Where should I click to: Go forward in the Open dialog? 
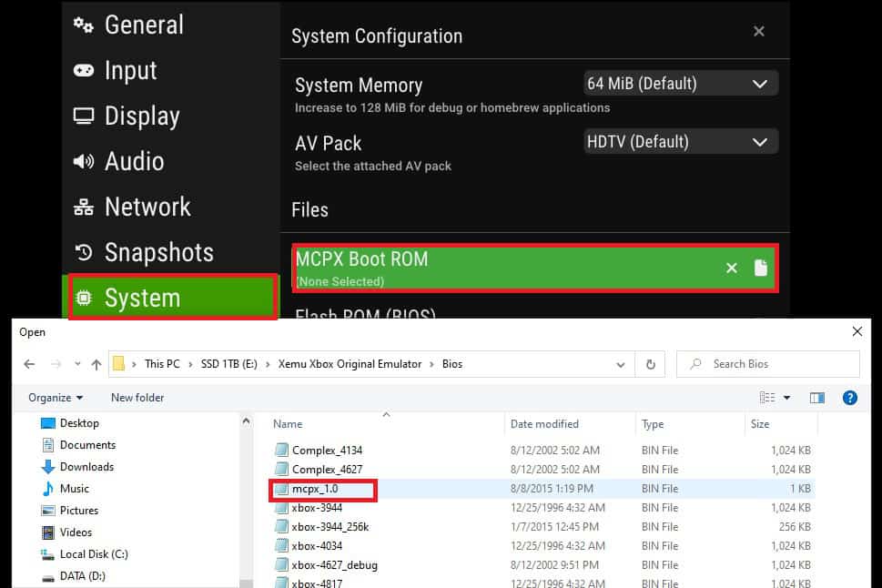56,364
